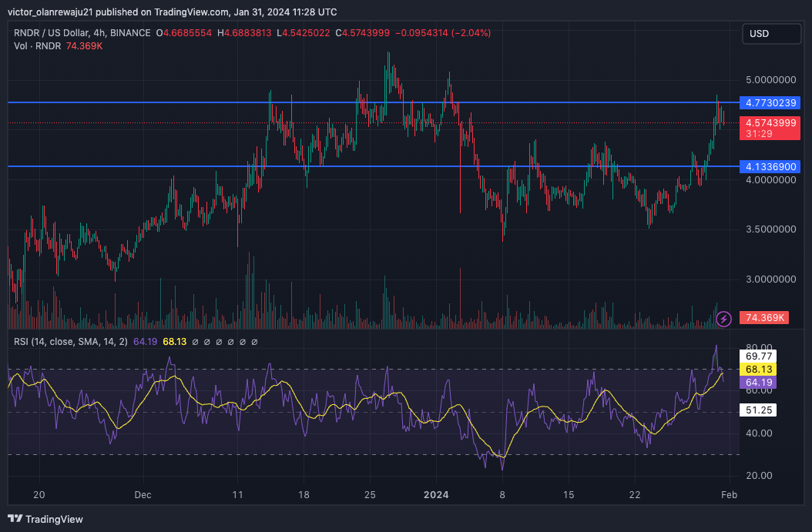The height and width of the screenshot is (532, 812).
Task: Select the 4.1336900 horizontal line price label
Action: 770,166
